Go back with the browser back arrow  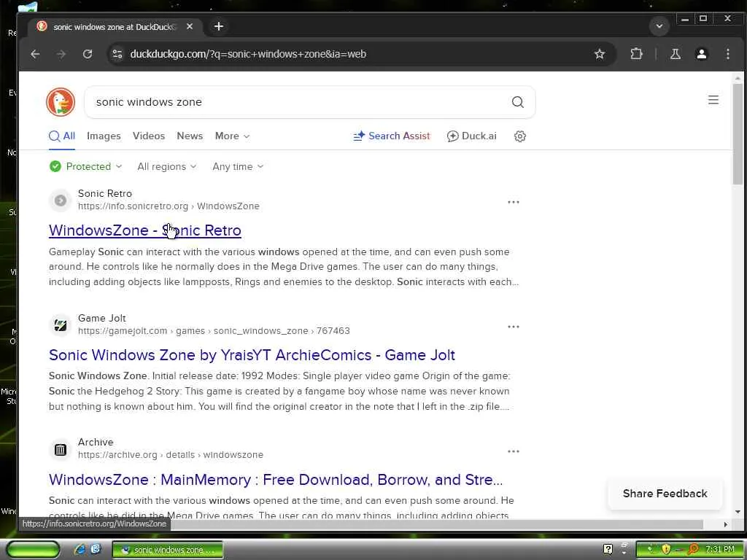pyautogui.click(x=35, y=54)
